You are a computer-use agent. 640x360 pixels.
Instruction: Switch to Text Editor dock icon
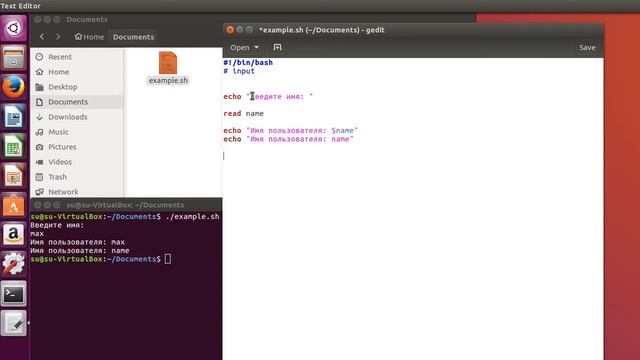pyautogui.click(x=13, y=323)
